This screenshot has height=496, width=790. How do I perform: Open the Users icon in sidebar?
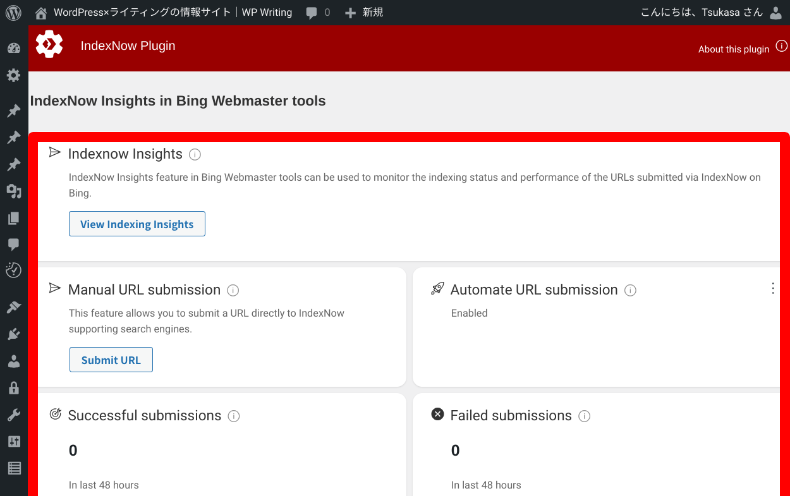coord(14,362)
